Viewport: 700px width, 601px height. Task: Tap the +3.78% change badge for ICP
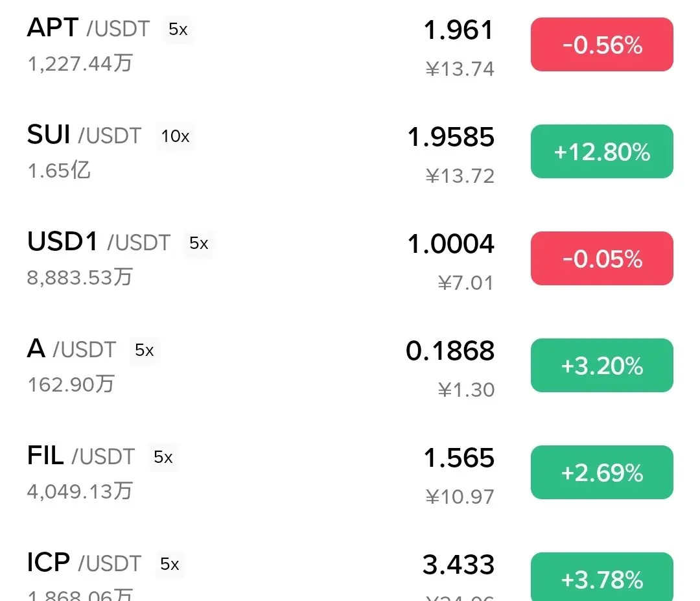601,577
